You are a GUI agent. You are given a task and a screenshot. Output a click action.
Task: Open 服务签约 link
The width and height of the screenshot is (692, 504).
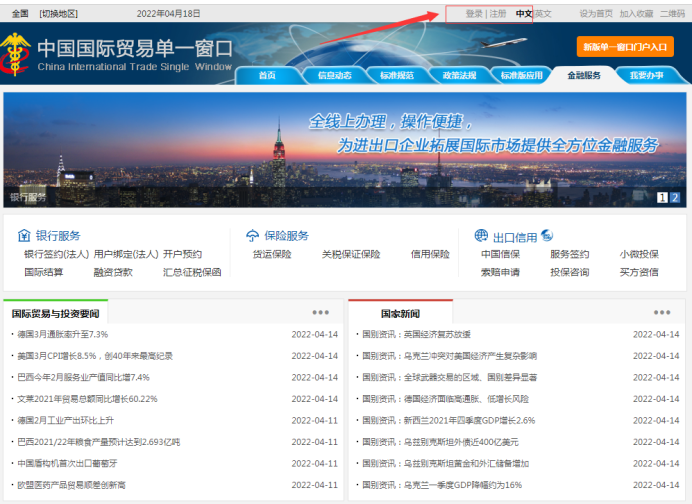click(x=570, y=254)
